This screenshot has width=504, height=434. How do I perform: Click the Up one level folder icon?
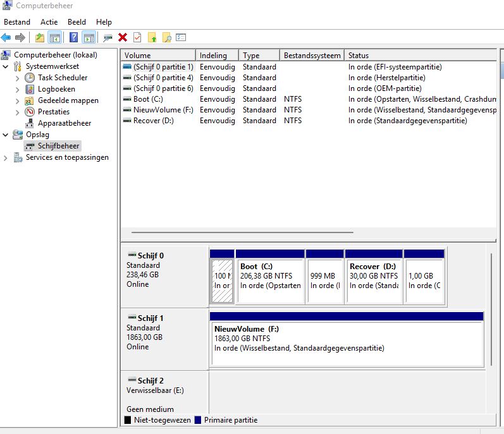pyautogui.click(x=40, y=37)
